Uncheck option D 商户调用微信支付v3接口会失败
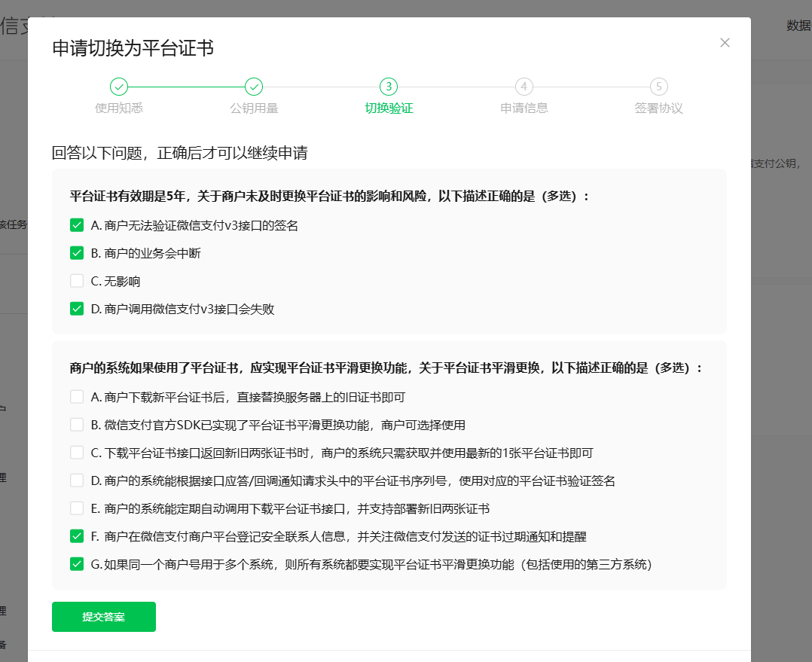 click(77, 309)
